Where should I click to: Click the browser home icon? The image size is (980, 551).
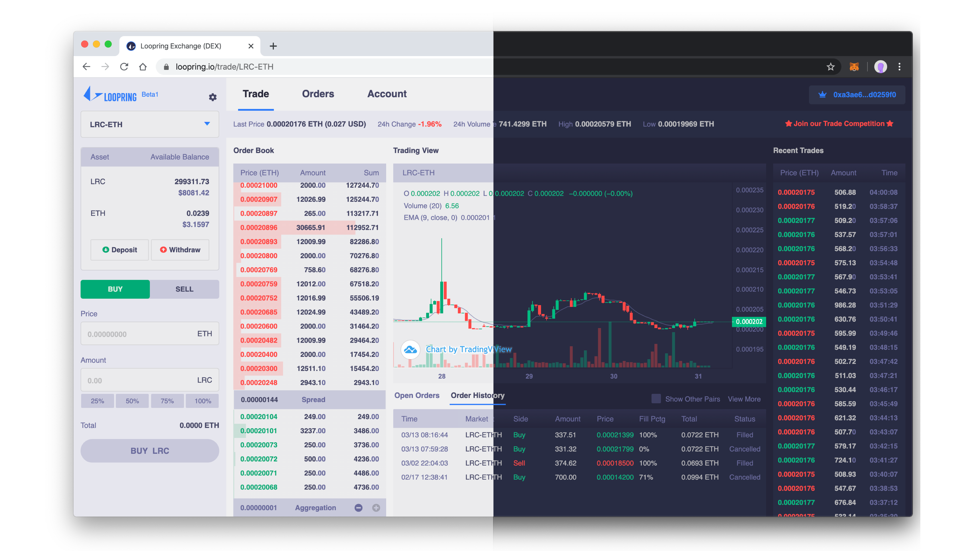[x=143, y=67]
